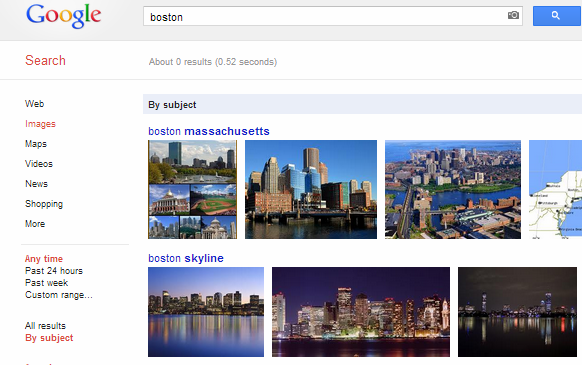Select the Any time filter

[44, 259]
